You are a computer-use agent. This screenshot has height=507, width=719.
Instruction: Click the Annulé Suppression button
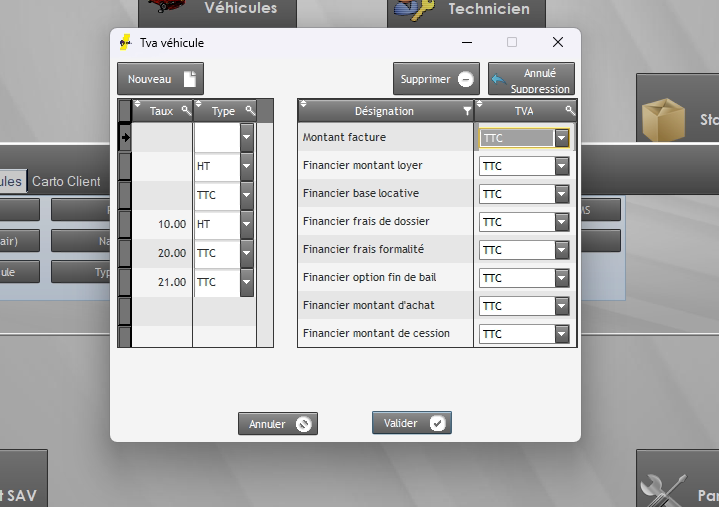tap(530, 80)
